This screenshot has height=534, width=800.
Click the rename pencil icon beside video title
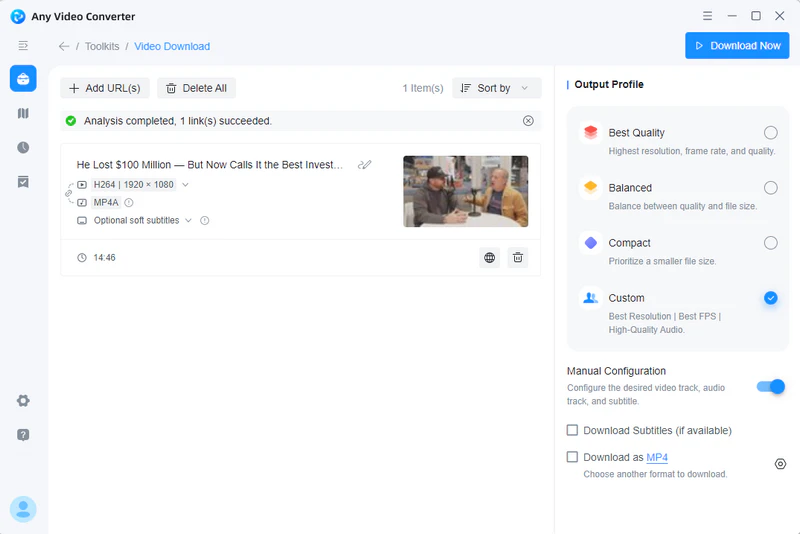(x=365, y=165)
